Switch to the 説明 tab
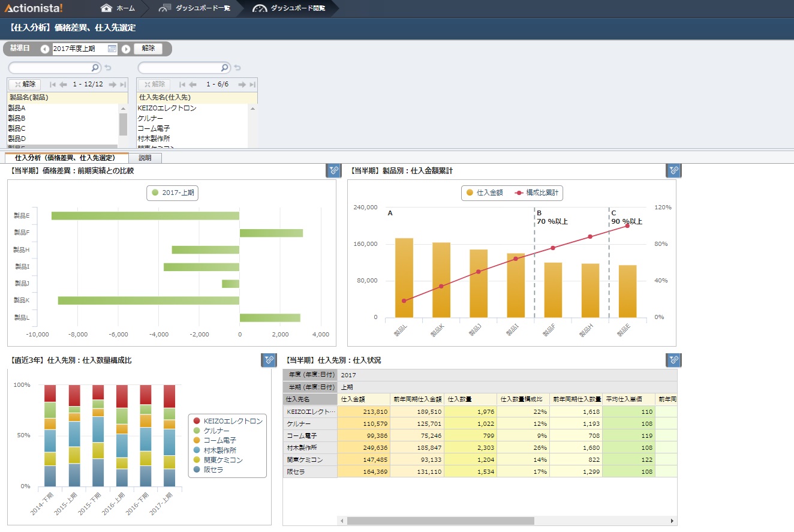 coord(145,158)
